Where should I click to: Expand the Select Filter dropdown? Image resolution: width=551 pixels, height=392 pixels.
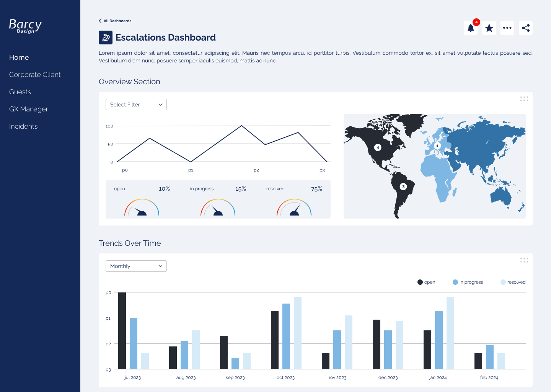coord(136,105)
